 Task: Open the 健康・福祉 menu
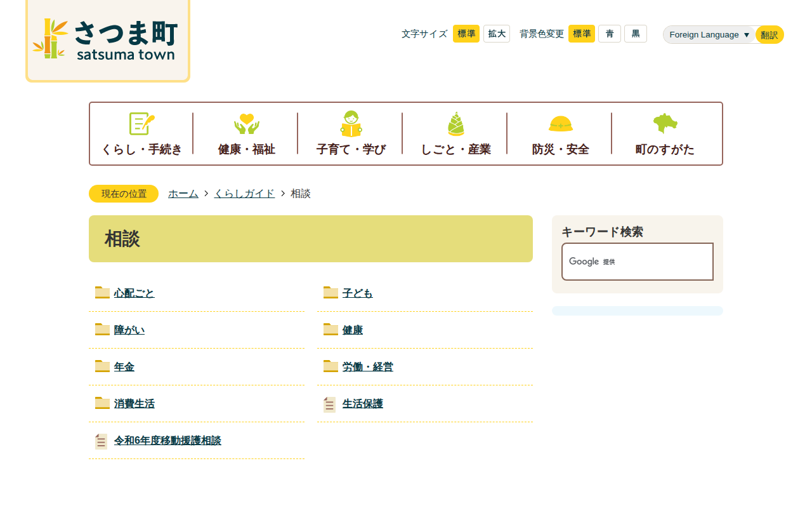coord(247,133)
